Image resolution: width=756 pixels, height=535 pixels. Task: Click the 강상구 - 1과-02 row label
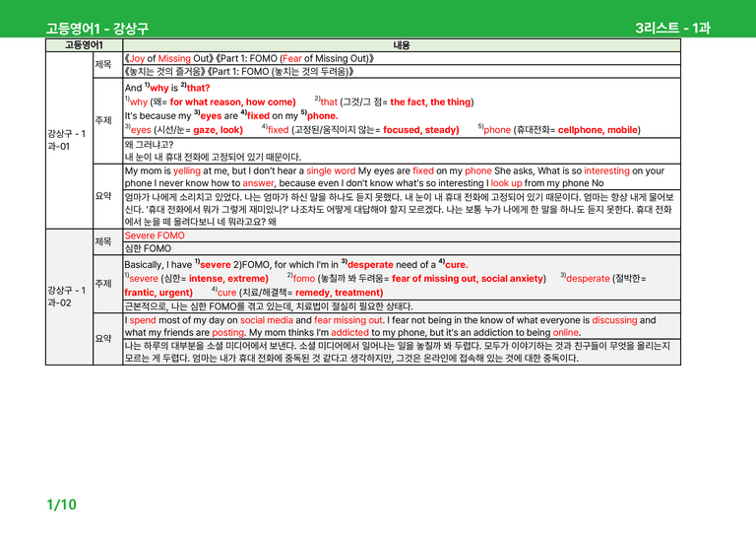(x=67, y=297)
